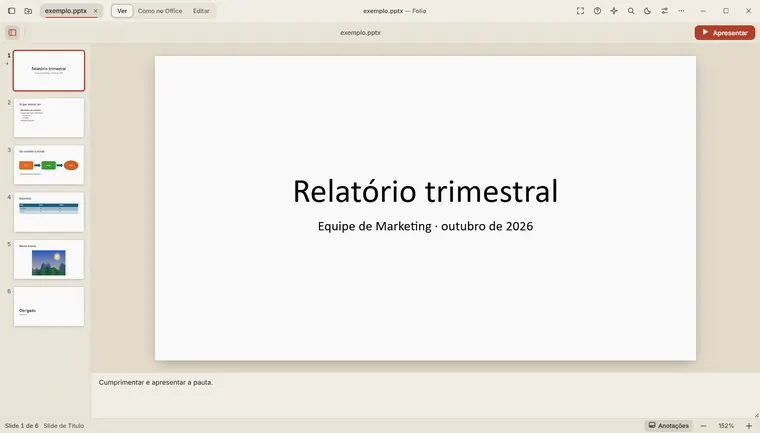Open a file with the folder icon
760x433 pixels.
click(x=28, y=11)
